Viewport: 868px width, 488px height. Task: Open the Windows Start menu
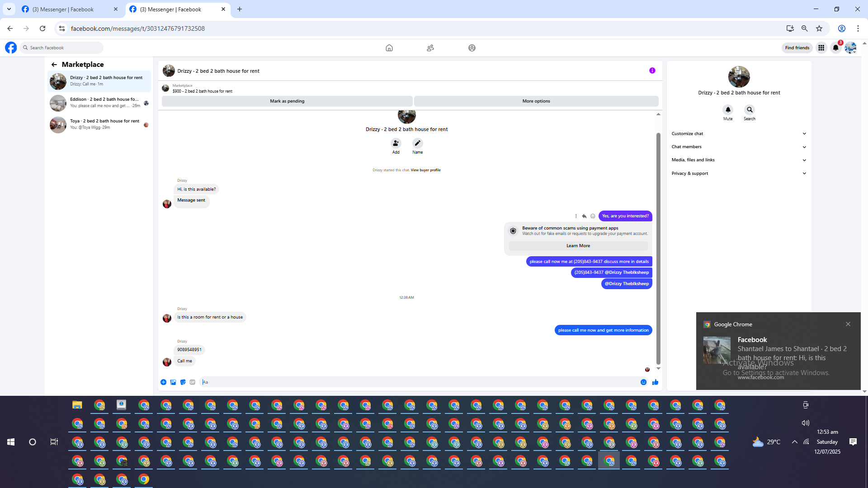coord(11,442)
